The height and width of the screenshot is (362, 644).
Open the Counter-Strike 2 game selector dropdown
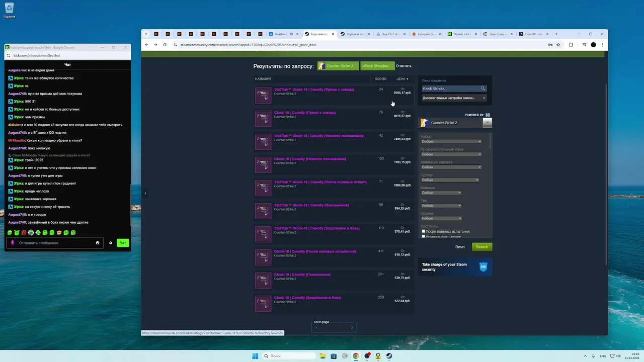[487, 123]
